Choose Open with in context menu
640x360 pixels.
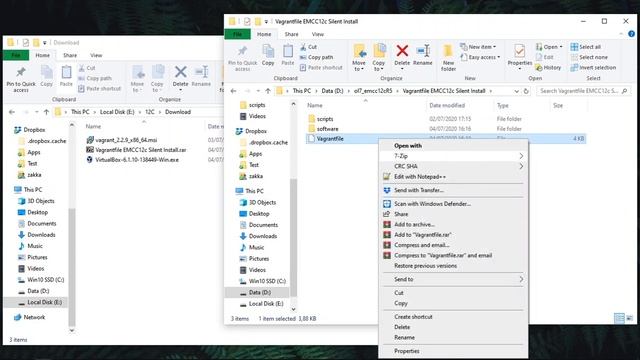click(453, 146)
